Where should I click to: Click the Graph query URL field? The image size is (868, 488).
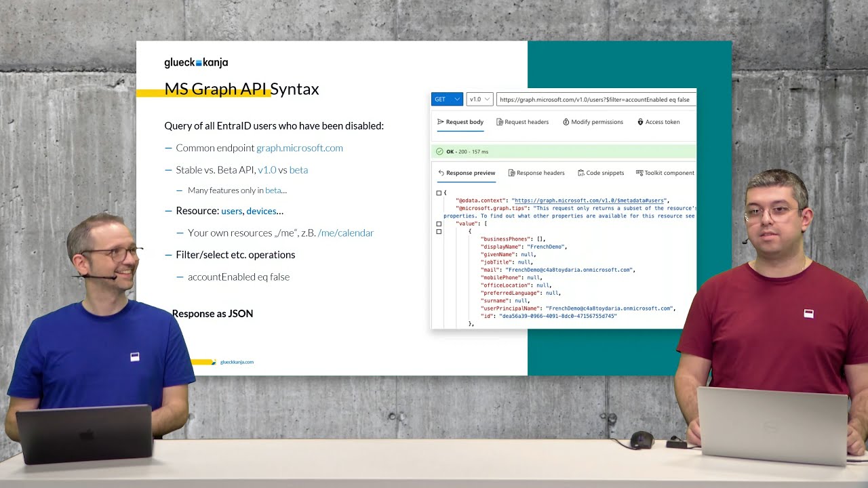click(596, 99)
